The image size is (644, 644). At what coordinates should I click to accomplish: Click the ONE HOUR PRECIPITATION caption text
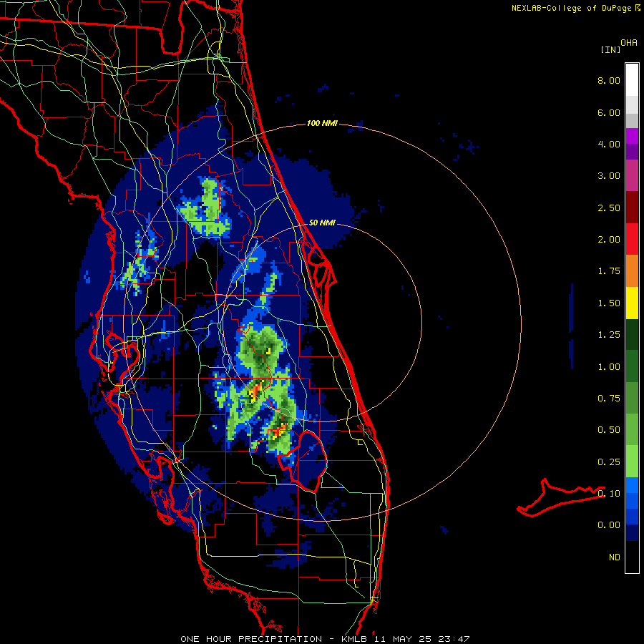[x=251, y=639]
